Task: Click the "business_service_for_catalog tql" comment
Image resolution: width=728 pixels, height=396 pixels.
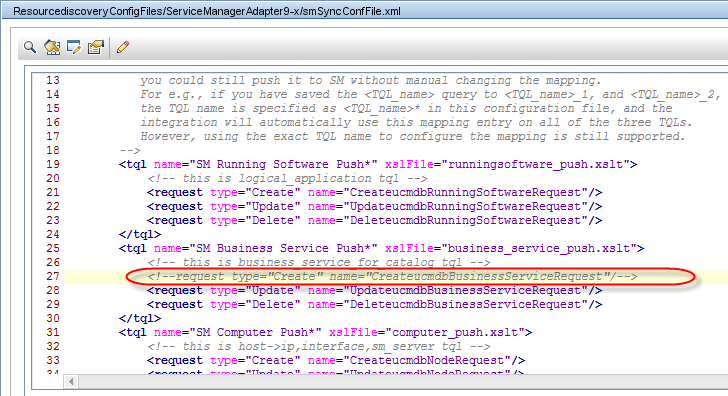Action: tap(318, 262)
